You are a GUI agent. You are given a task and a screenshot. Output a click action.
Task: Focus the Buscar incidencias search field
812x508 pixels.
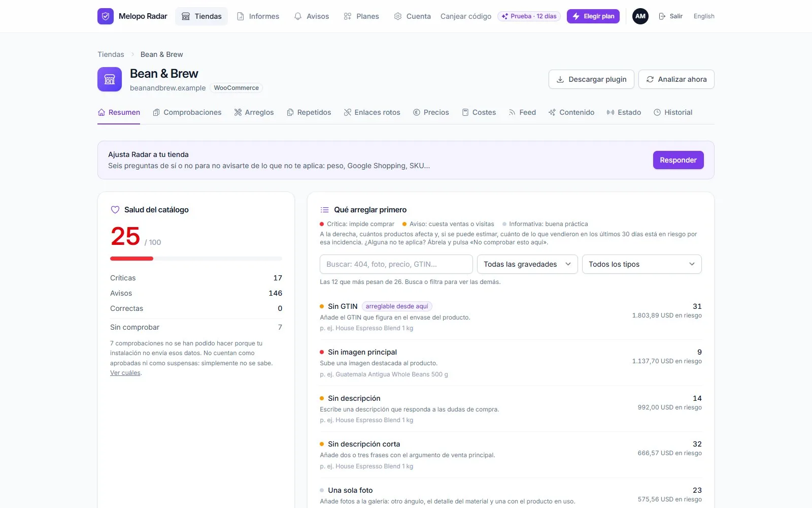396,264
